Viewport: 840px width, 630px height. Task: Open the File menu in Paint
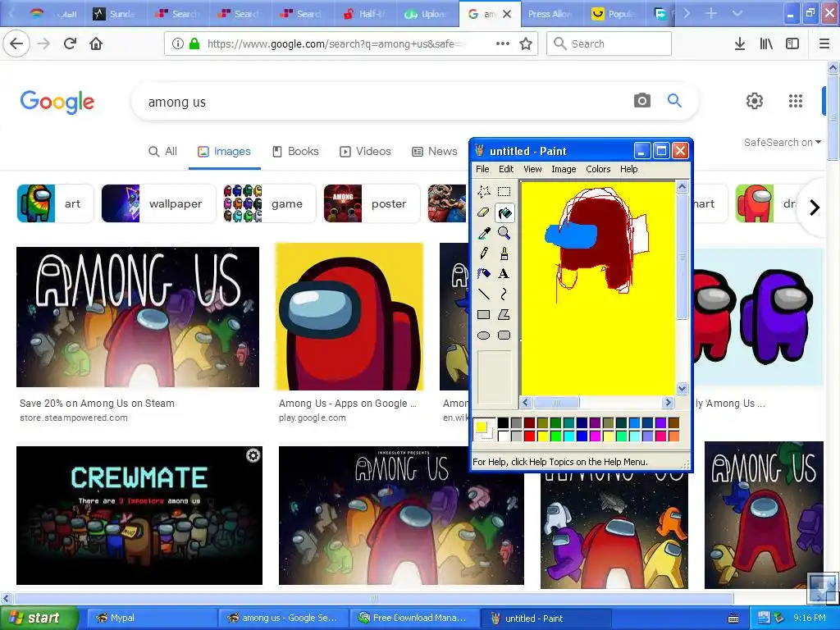tap(482, 169)
